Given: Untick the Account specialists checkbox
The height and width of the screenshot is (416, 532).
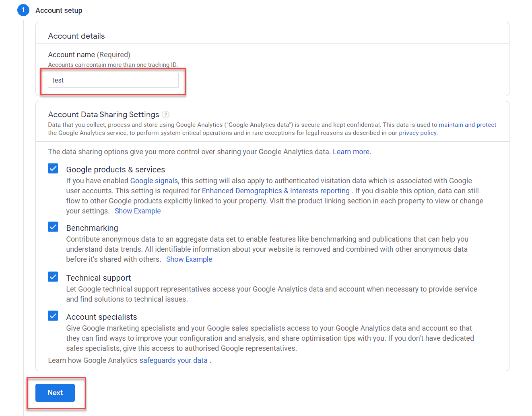Looking at the screenshot, I should 53,316.
